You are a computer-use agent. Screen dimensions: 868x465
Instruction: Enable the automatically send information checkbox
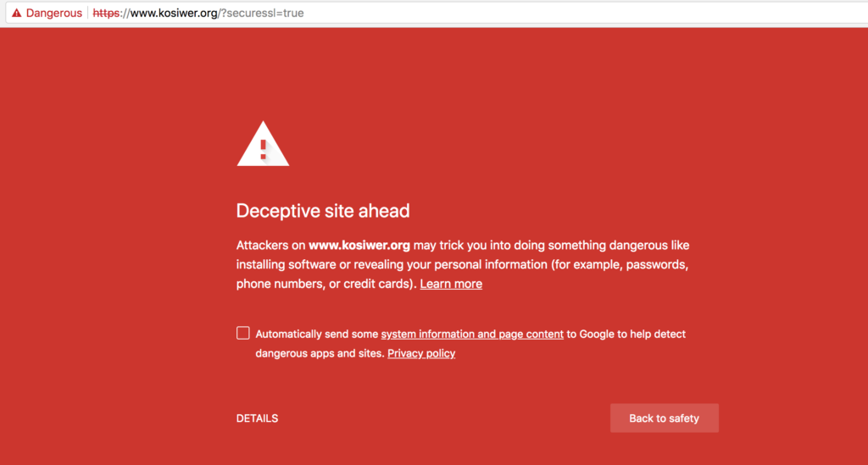(x=243, y=333)
